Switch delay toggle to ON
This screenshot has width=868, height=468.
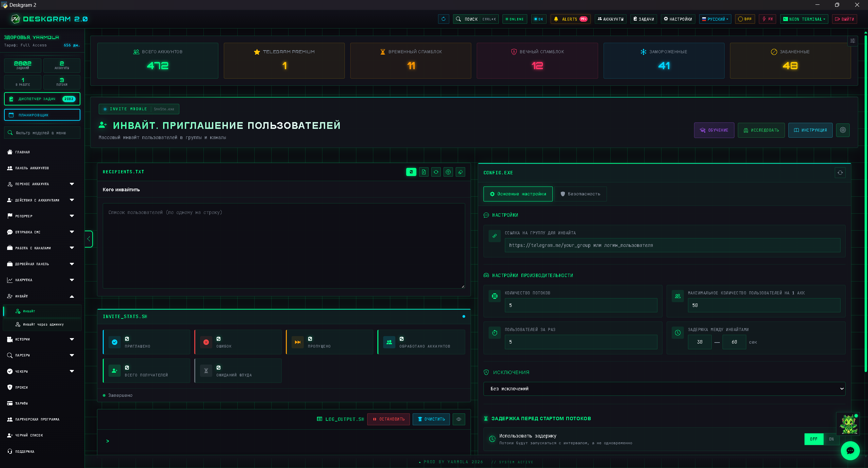pyautogui.click(x=831, y=439)
